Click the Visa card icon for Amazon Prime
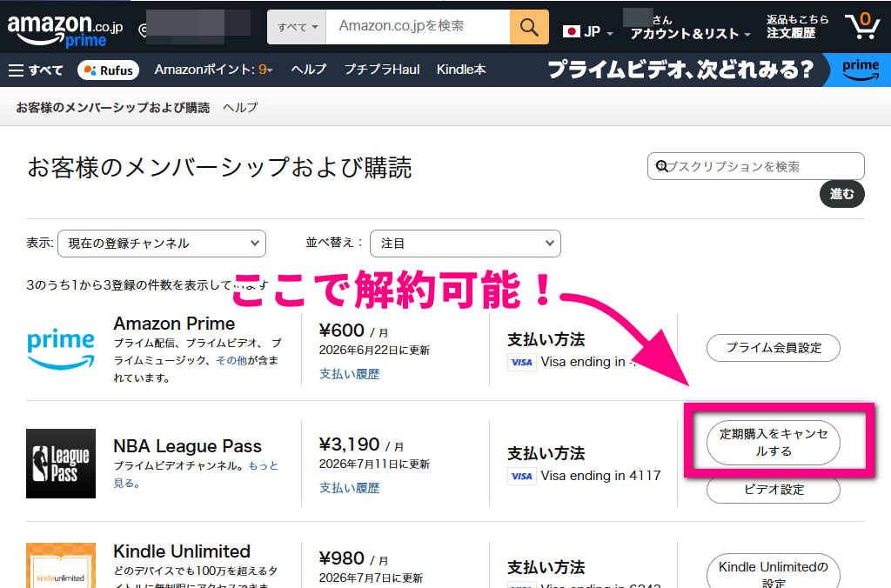 pyautogui.click(x=522, y=362)
